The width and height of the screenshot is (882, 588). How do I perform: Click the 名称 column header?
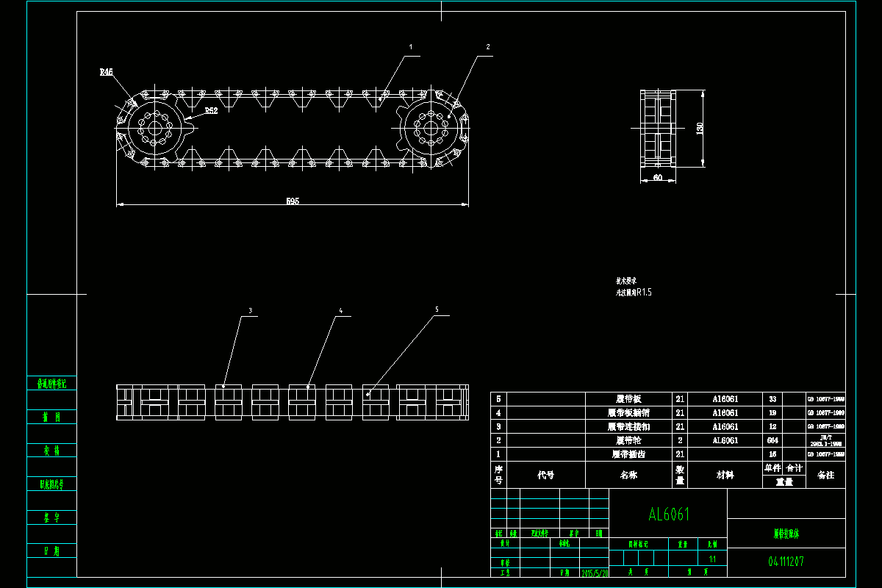(x=628, y=475)
